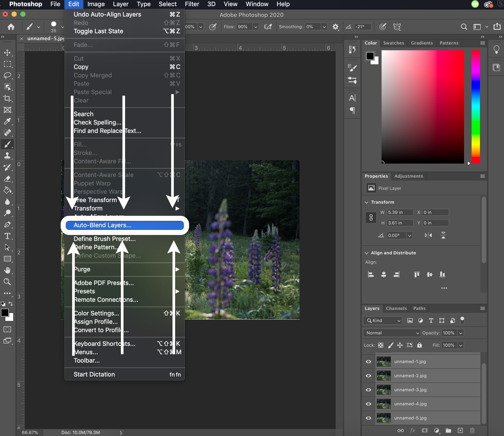Select the Zoom tool
Image resolution: width=504 pixels, height=436 pixels.
pyautogui.click(x=7, y=282)
